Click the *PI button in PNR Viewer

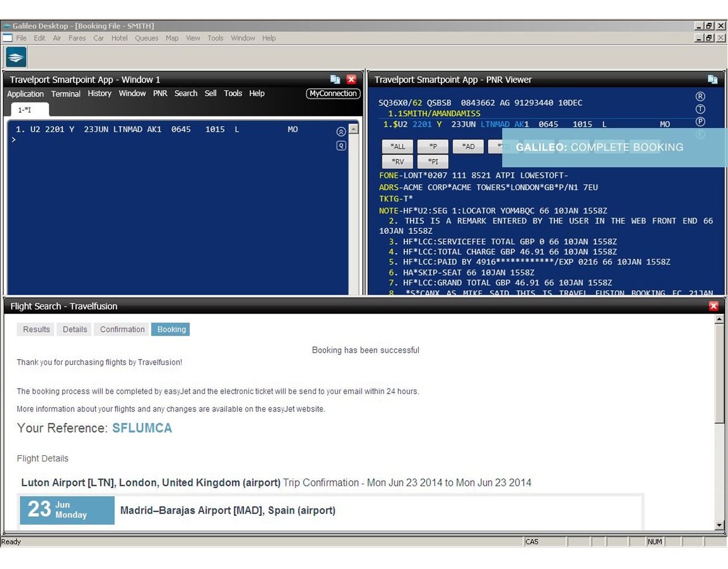tap(433, 162)
